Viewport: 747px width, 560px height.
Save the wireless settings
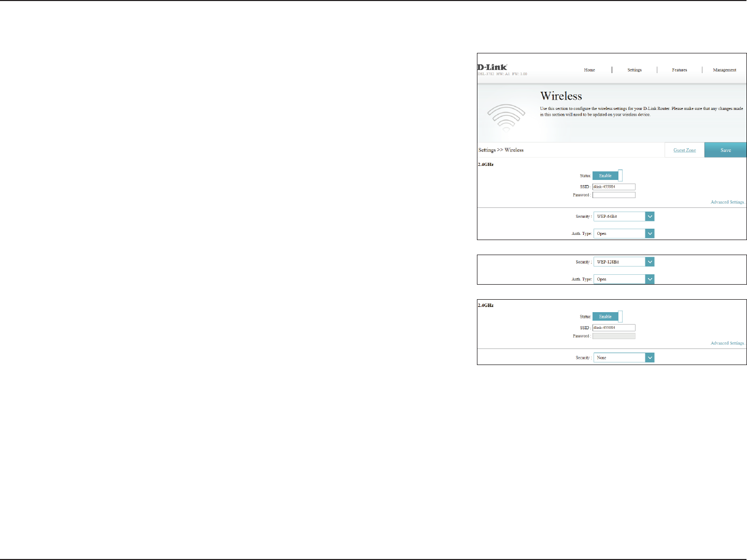pyautogui.click(x=726, y=150)
